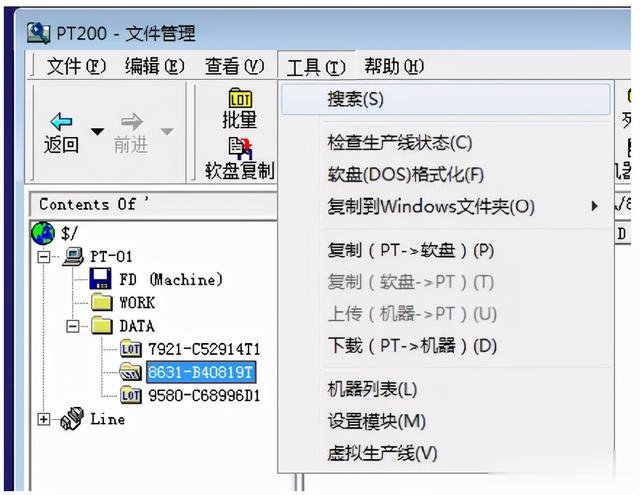This screenshot has height=495, width=640.
Task: Select the PT-01 tree label
Action: click(111, 257)
